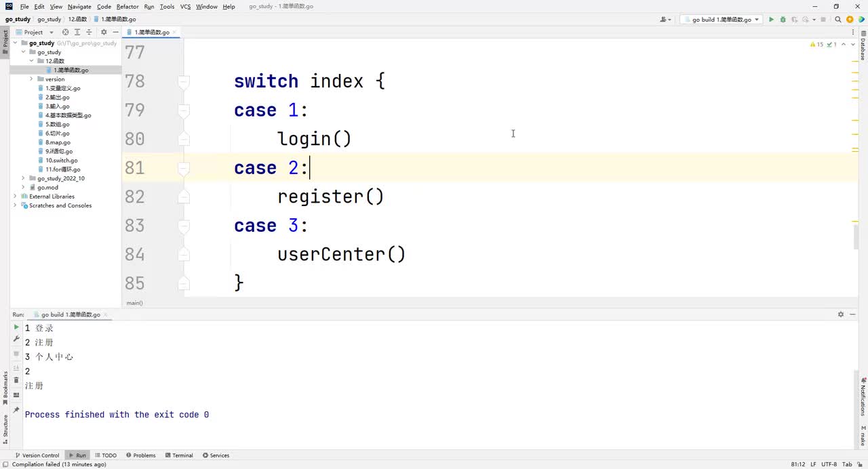The height and width of the screenshot is (469, 868).
Task: Open the TODO tool window
Action: click(105, 455)
